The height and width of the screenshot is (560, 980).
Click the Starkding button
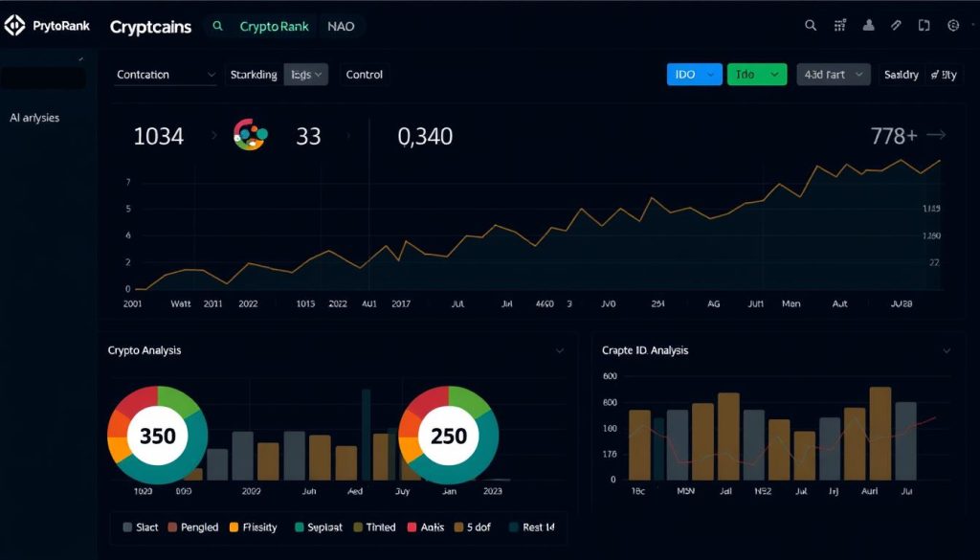tap(253, 75)
